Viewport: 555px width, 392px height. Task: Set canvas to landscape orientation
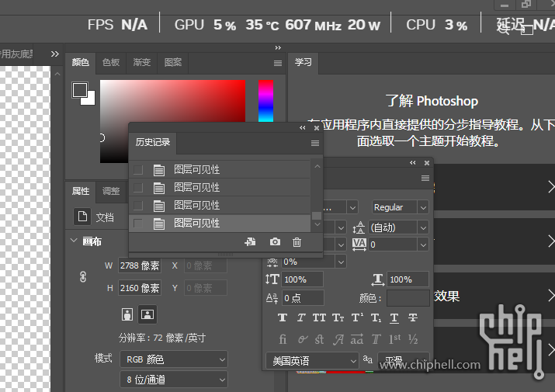(147, 314)
